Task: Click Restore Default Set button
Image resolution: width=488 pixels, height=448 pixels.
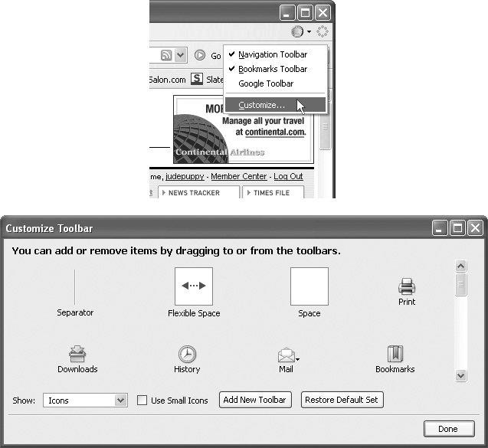Action: pos(342,400)
